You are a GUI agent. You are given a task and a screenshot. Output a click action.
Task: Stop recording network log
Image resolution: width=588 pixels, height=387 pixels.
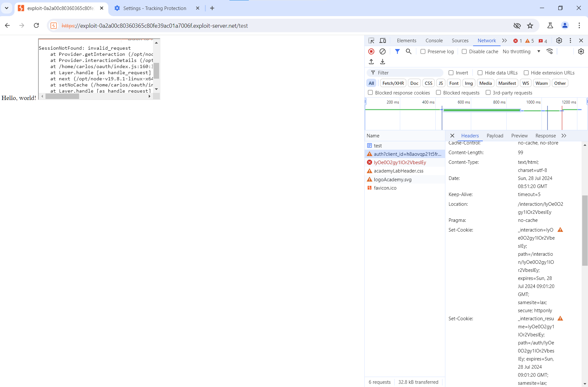click(x=371, y=52)
